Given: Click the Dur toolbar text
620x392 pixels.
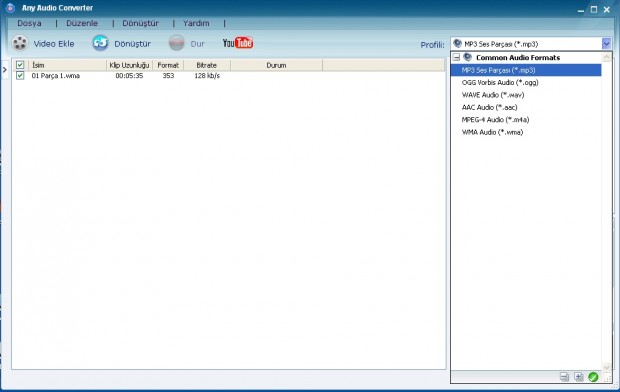Looking at the screenshot, I should pyautogui.click(x=197, y=44).
